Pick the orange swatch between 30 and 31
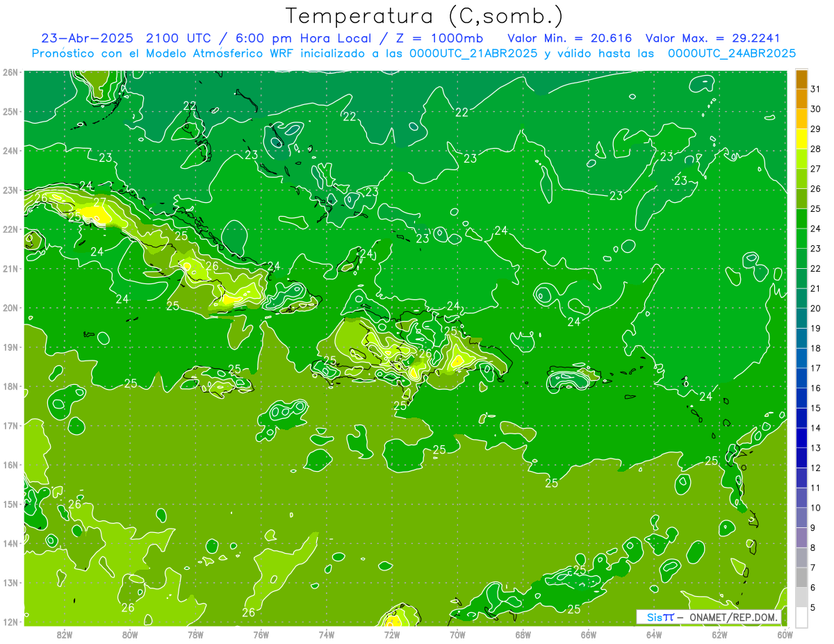The height and width of the screenshot is (644, 834). click(x=801, y=99)
